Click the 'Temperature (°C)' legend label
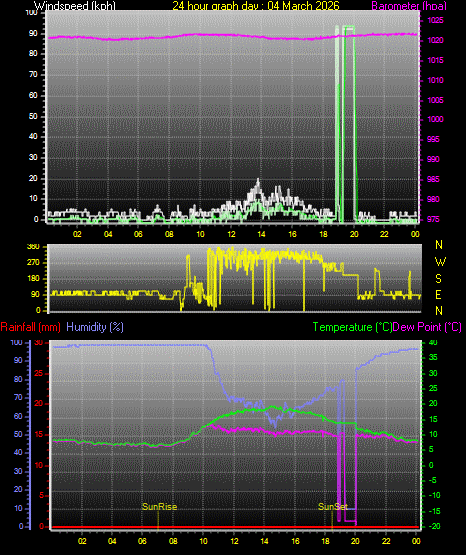The height and width of the screenshot is (555, 466). (352, 327)
